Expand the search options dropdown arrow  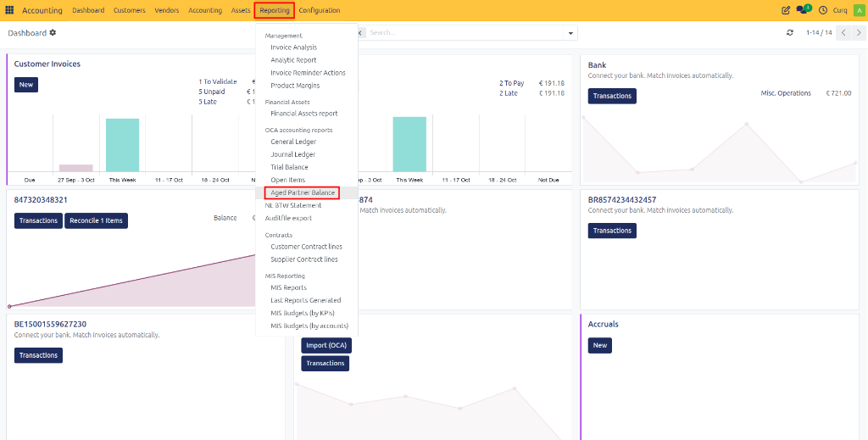point(570,33)
